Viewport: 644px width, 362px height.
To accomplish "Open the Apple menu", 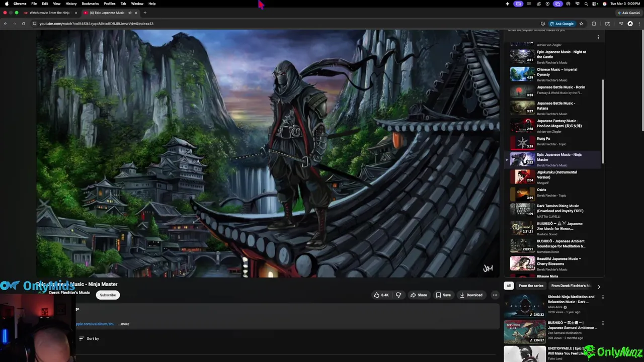I will (x=7, y=4).
